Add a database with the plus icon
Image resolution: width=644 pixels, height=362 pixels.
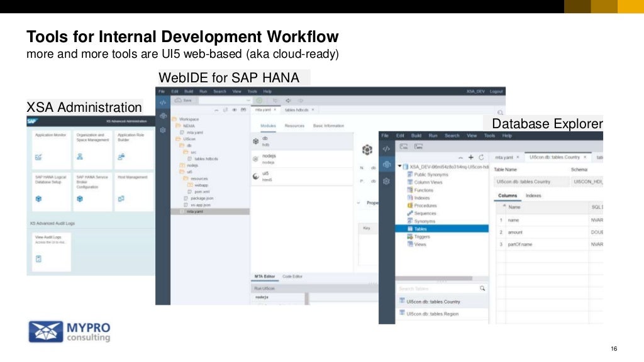pyautogui.click(x=470, y=157)
